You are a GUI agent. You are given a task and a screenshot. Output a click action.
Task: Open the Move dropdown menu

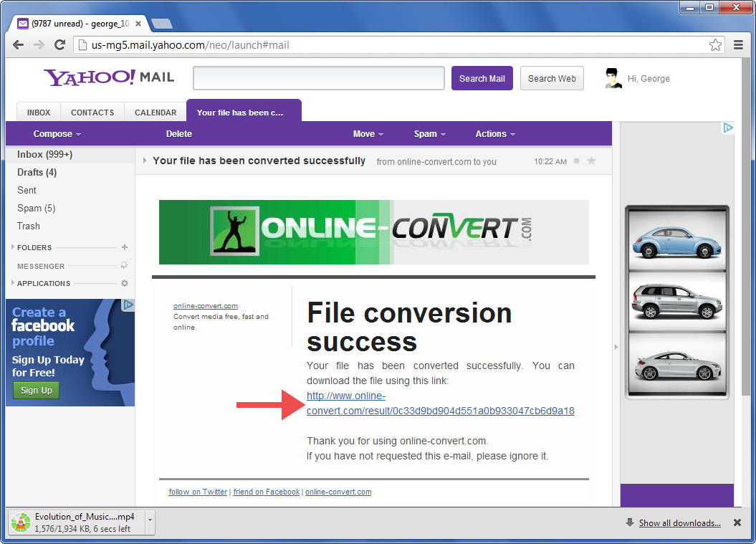[x=368, y=133]
